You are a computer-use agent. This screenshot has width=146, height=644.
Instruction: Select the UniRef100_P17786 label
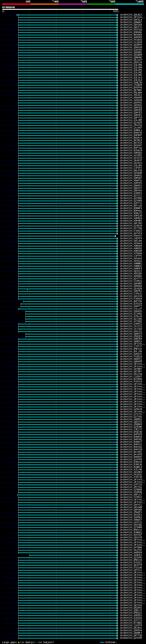coord(131,228)
